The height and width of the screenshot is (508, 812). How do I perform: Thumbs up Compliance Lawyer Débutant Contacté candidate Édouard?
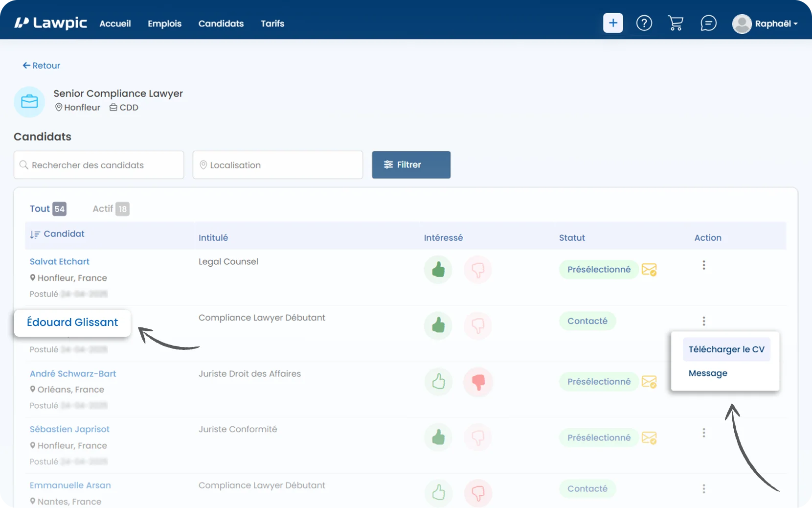click(x=438, y=325)
